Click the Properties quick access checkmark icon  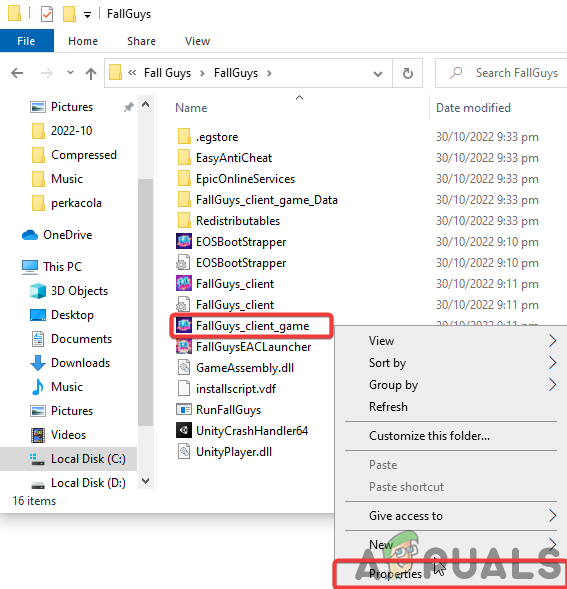point(47,14)
